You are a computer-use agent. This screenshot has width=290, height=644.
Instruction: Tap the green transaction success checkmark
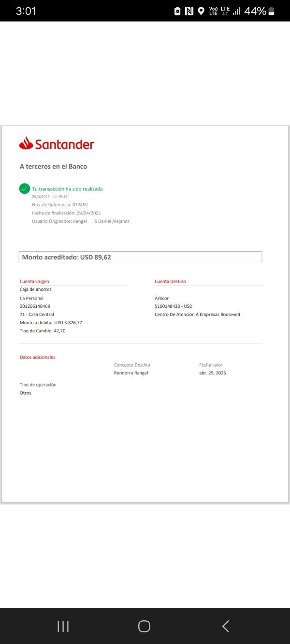click(25, 189)
